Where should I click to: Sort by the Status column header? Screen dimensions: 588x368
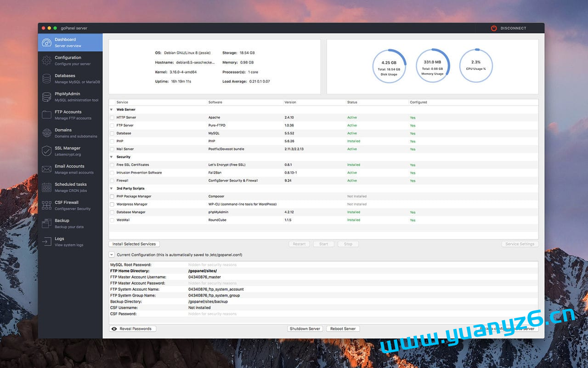(x=352, y=102)
